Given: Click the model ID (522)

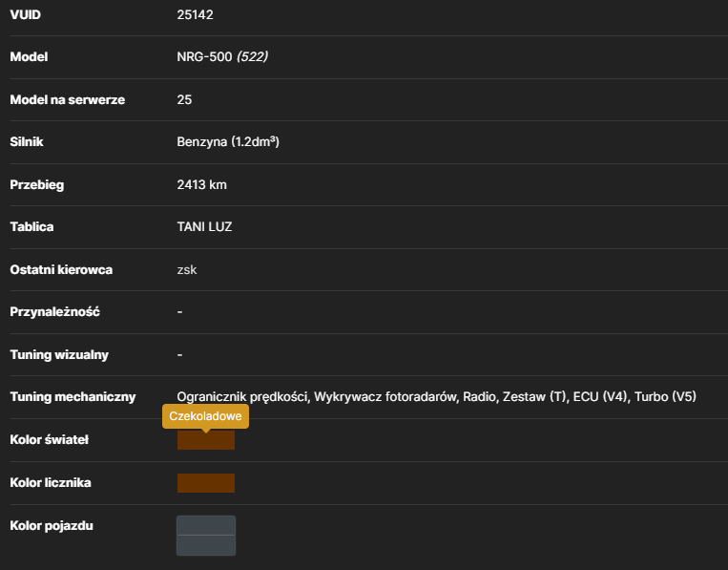Looking at the screenshot, I should click(x=252, y=57).
